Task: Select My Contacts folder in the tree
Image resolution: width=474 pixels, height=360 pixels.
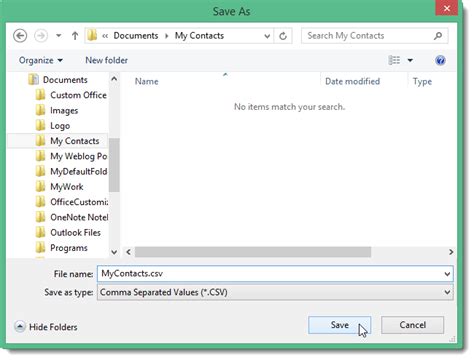Action: 75,141
